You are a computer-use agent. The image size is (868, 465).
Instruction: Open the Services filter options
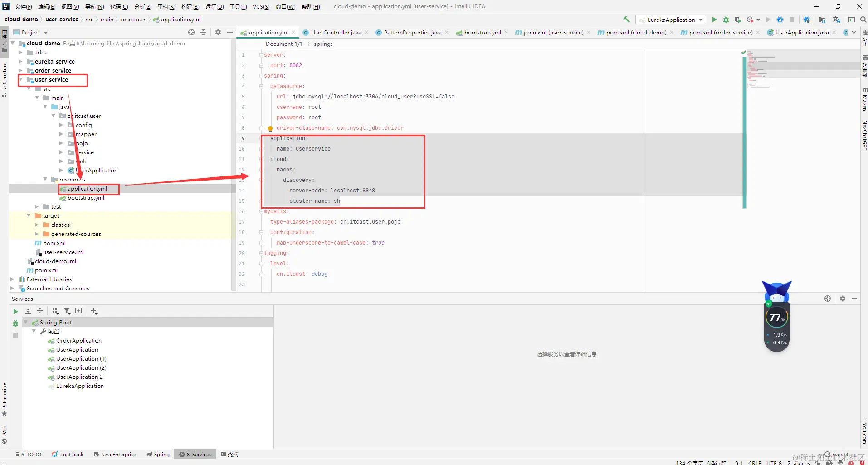(x=67, y=311)
